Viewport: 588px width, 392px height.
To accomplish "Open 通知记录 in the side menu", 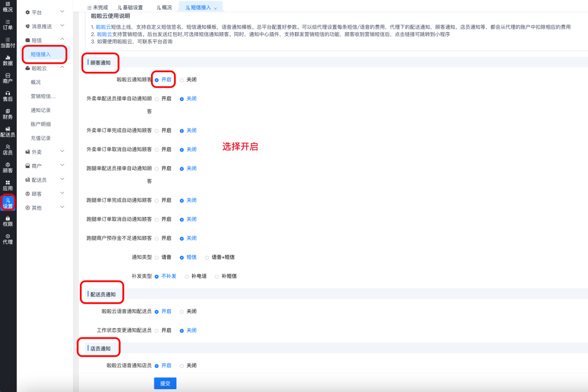I will tap(41, 110).
